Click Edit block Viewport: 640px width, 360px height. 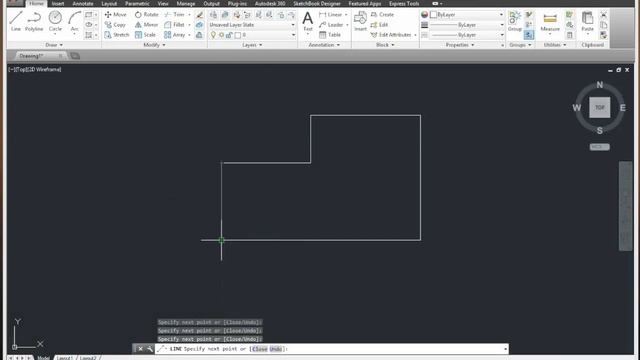point(379,24)
